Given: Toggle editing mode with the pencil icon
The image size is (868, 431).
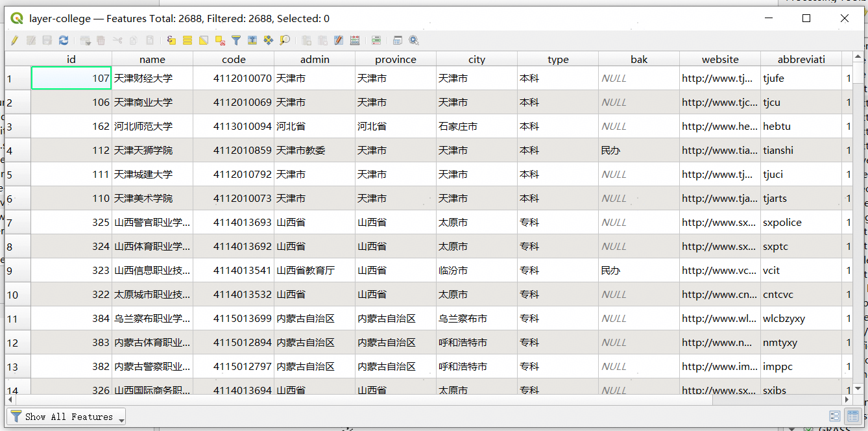Looking at the screenshot, I should coord(14,40).
